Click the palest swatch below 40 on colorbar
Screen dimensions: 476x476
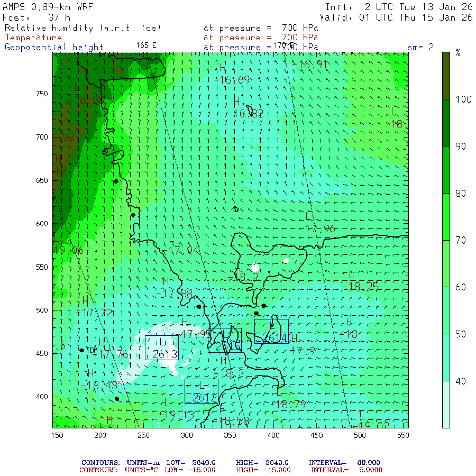point(446,405)
